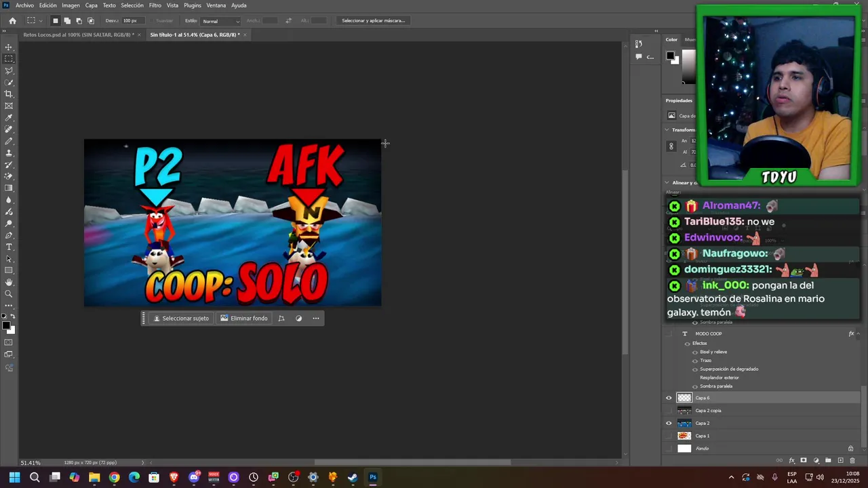Select the Polygonal Lasso tool

click(x=9, y=70)
